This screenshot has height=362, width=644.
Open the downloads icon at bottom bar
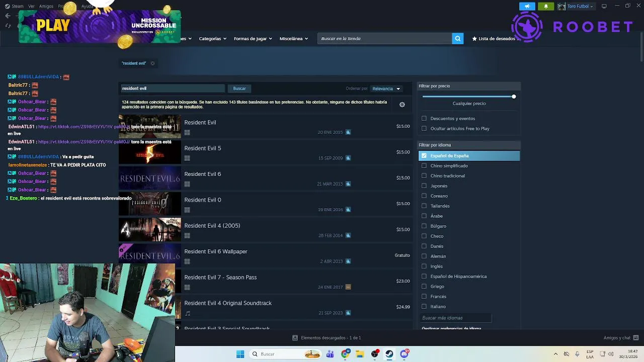pyautogui.click(x=295, y=338)
